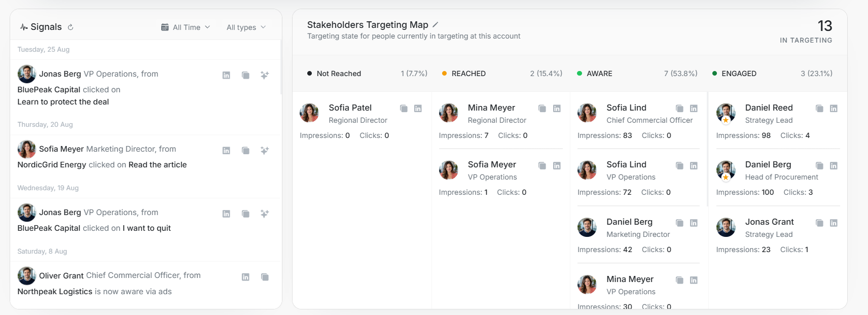Click the Aware column scrollbar
This screenshot has height=315, width=868.
point(707,149)
